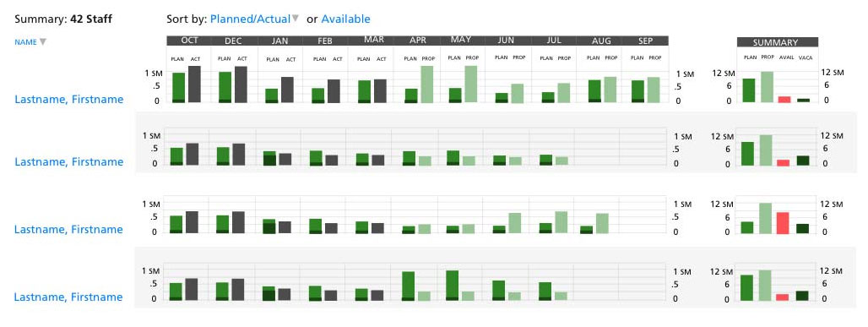Open the second Lastname, Firstname staff link
The height and width of the screenshot is (327, 868).
68,162
